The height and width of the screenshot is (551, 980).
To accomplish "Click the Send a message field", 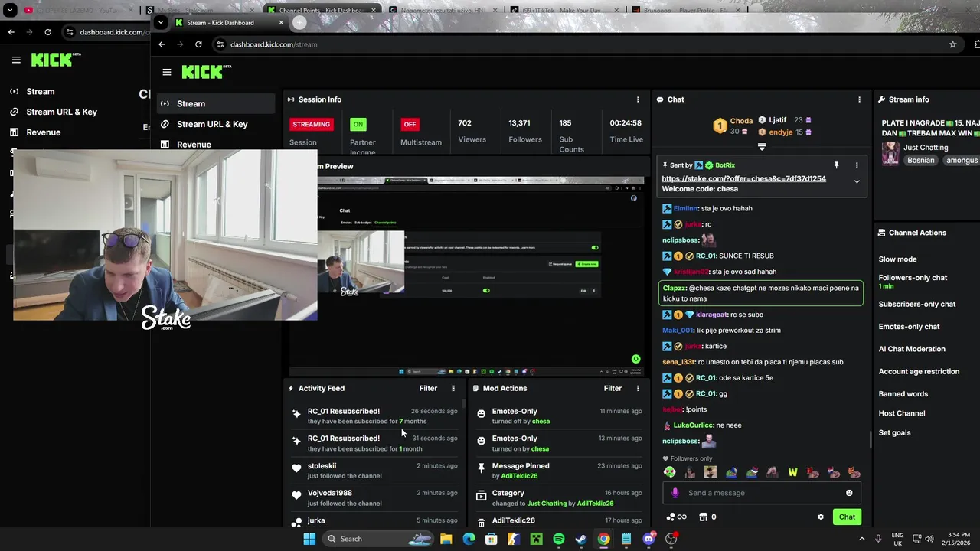I will pyautogui.click(x=762, y=493).
